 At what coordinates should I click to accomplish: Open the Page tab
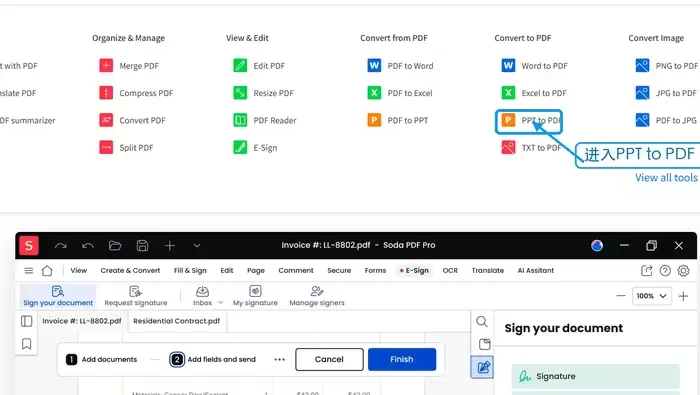point(256,270)
